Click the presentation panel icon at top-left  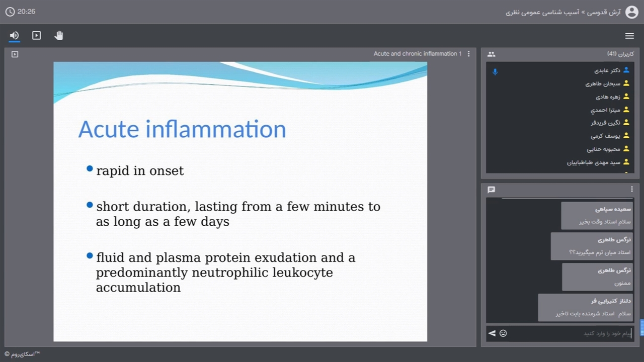15,54
